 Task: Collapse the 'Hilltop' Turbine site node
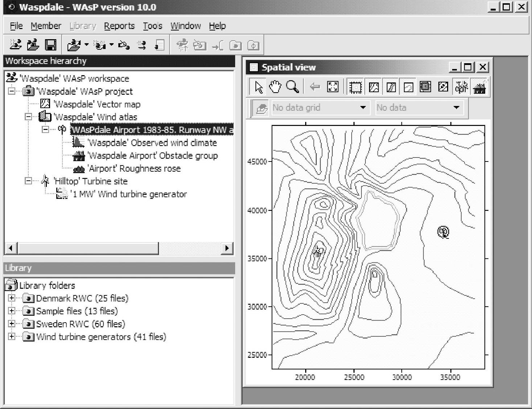[28, 181]
